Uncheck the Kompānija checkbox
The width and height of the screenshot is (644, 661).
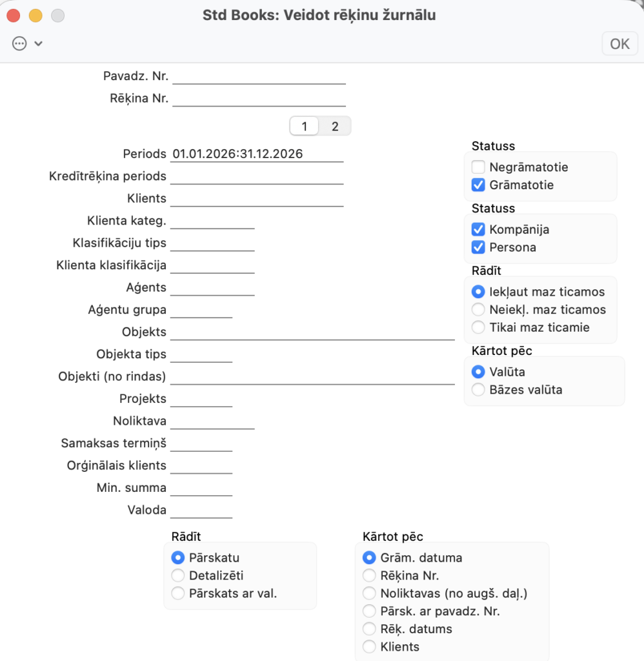[x=478, y=229]
